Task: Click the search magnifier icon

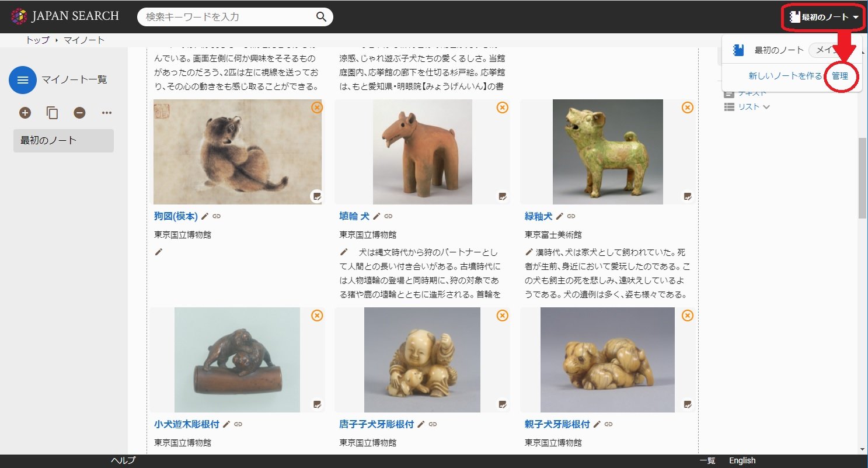Action: coord(321,17)
